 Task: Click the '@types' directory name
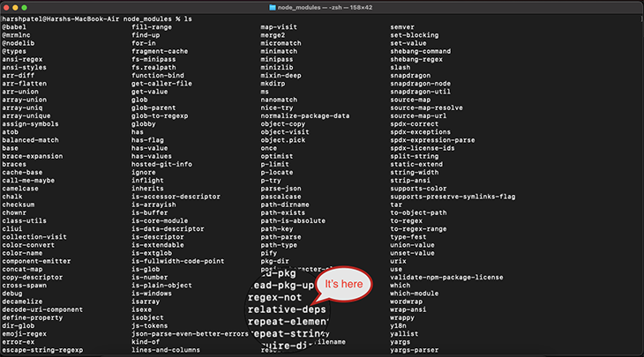[14, 51]
